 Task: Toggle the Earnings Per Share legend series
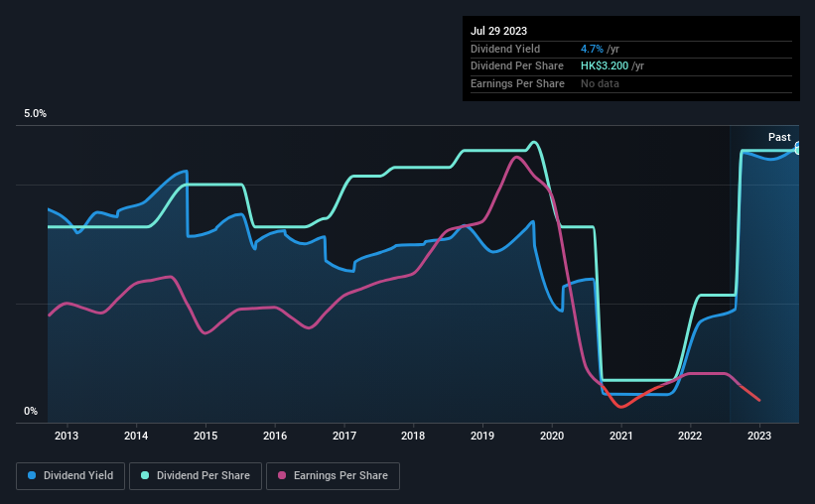[x=333, y=476]
